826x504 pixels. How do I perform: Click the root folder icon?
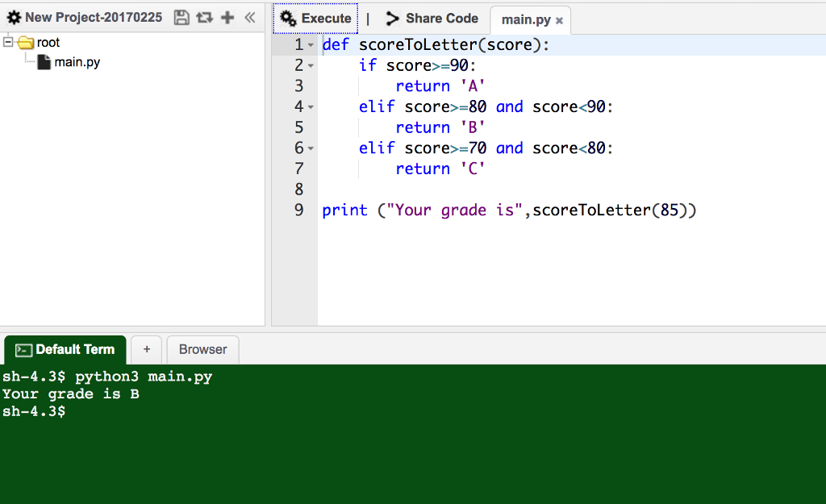[26, 43]
